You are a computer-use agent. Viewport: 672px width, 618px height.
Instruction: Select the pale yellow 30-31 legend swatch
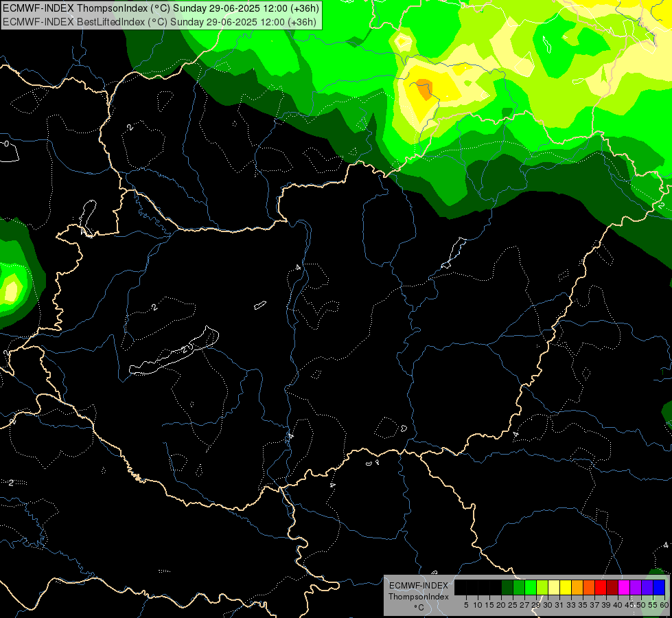[554, 588]
